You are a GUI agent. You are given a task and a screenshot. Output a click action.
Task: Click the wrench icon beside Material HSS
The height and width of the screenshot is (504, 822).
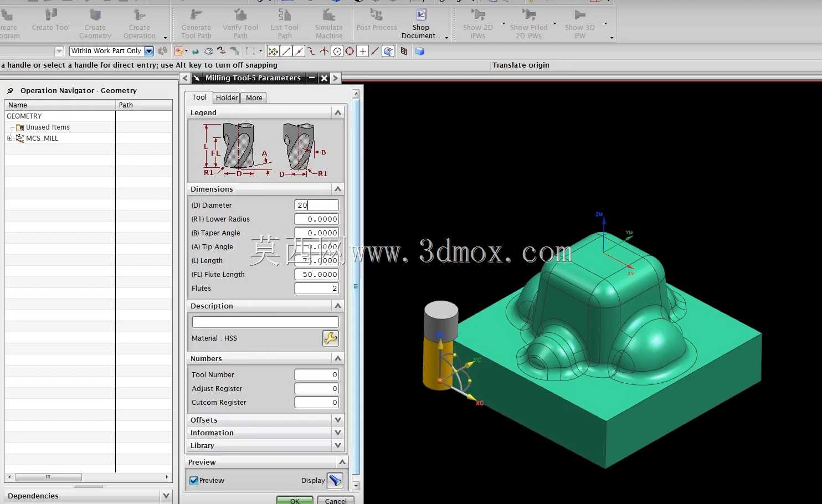pos(331,338)
